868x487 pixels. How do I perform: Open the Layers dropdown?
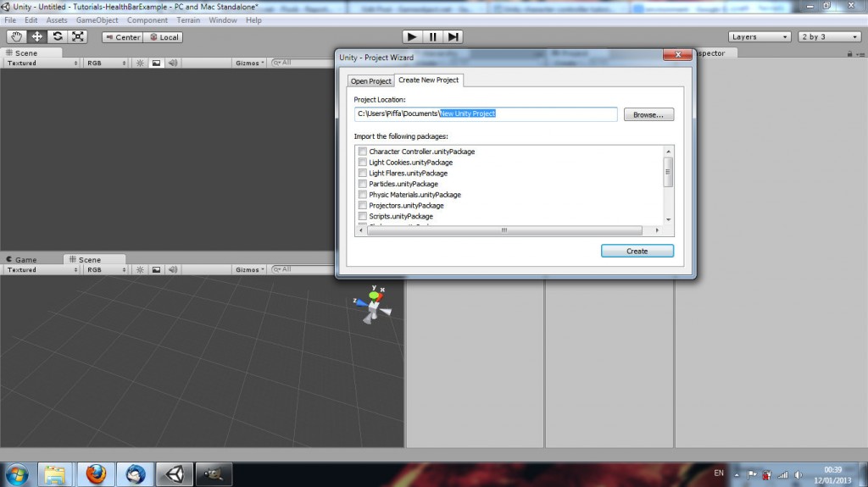coord(759,36)
